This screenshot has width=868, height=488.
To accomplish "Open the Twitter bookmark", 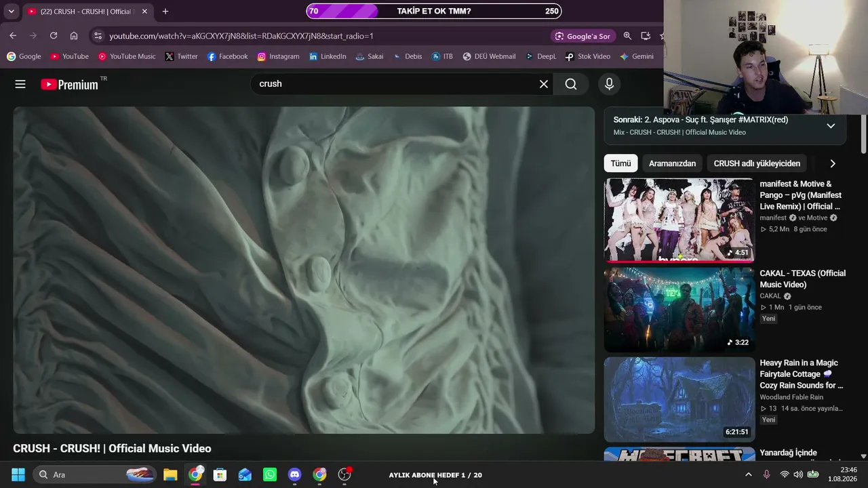I will 181,56.
